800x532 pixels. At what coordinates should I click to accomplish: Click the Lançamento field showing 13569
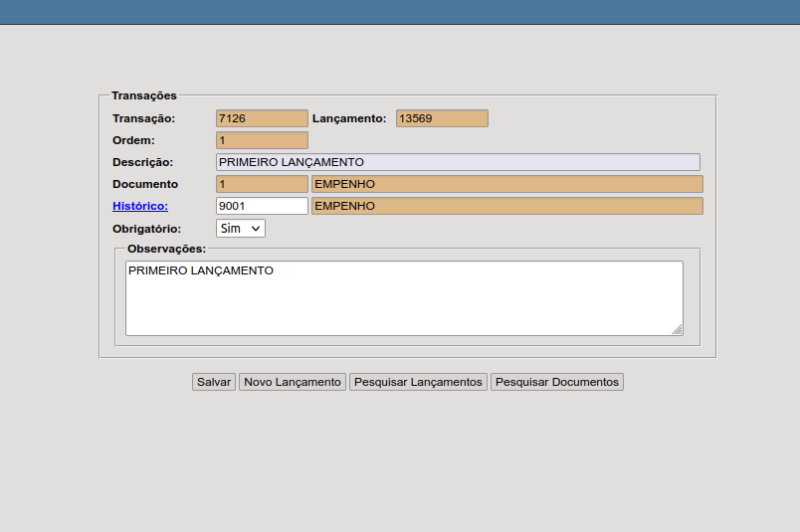442,118
